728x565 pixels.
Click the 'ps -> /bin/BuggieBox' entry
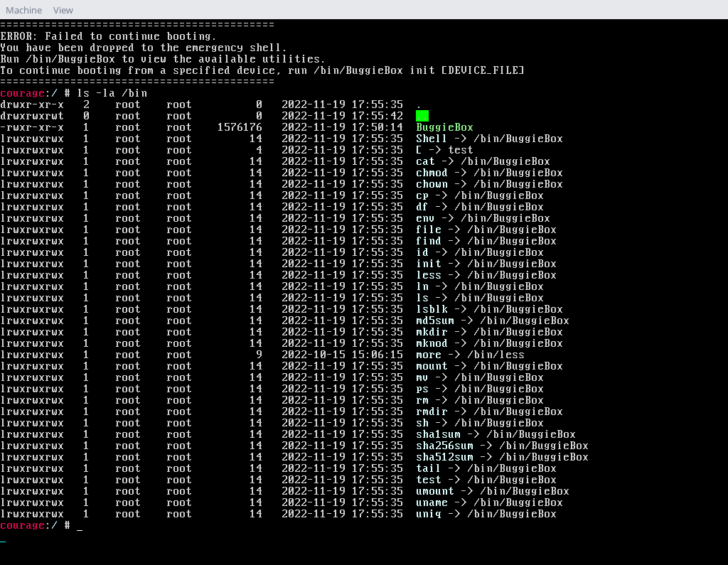click(480, 389)
